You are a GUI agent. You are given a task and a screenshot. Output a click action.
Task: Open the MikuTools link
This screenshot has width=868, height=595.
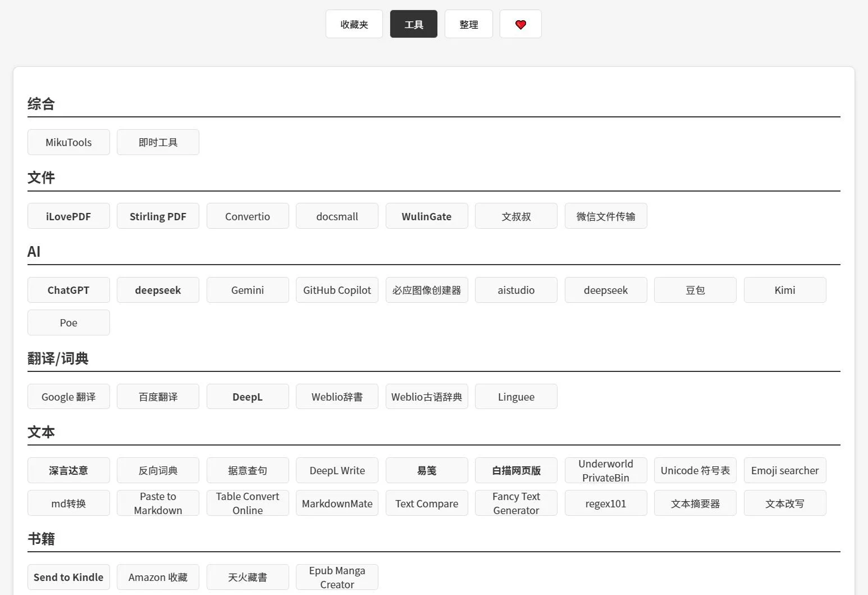pyautogui.click(x=68, y=142)
